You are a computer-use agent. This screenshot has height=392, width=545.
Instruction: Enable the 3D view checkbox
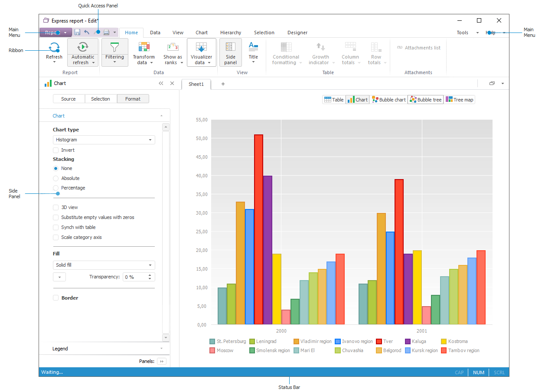(56, 208)
